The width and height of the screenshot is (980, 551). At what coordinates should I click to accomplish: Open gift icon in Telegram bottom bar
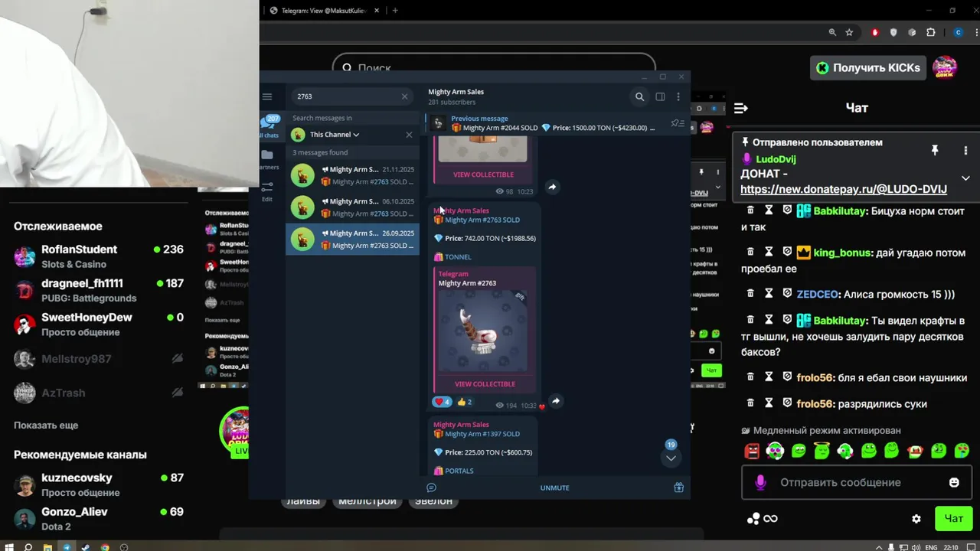678,487
